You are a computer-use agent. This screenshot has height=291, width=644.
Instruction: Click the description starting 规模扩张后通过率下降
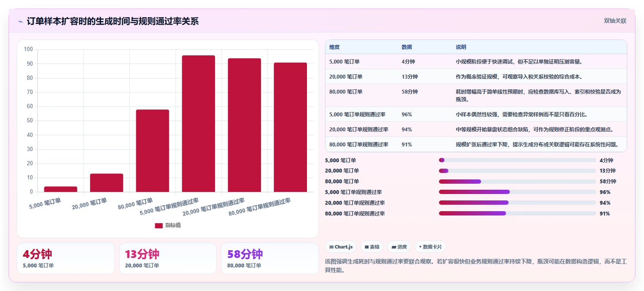(537, 144)
